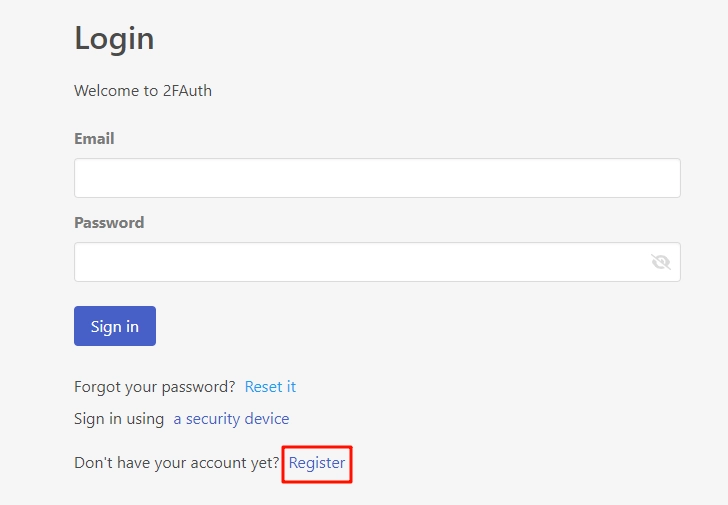Focus the Password input field

[x=360, y=262]
